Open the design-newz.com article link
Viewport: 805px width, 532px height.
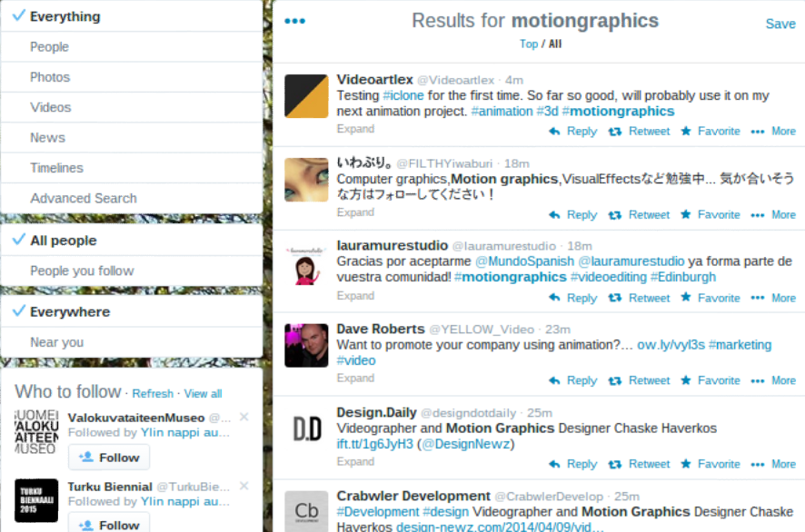tap(500, 527)
